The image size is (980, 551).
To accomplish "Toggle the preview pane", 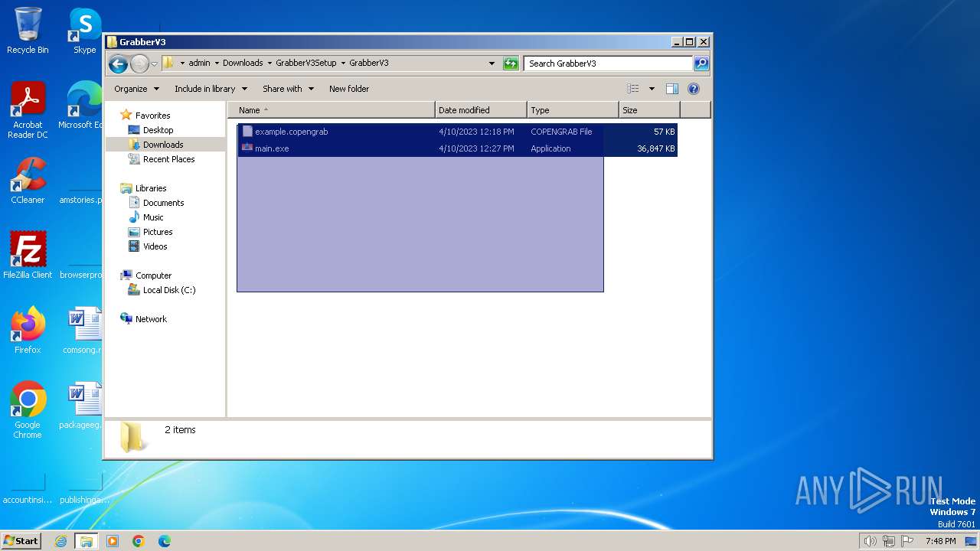I will click(672, 89).
